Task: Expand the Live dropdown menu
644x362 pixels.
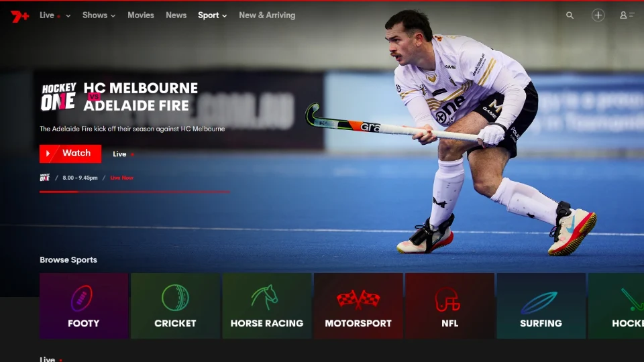Action: click(54, 15)
